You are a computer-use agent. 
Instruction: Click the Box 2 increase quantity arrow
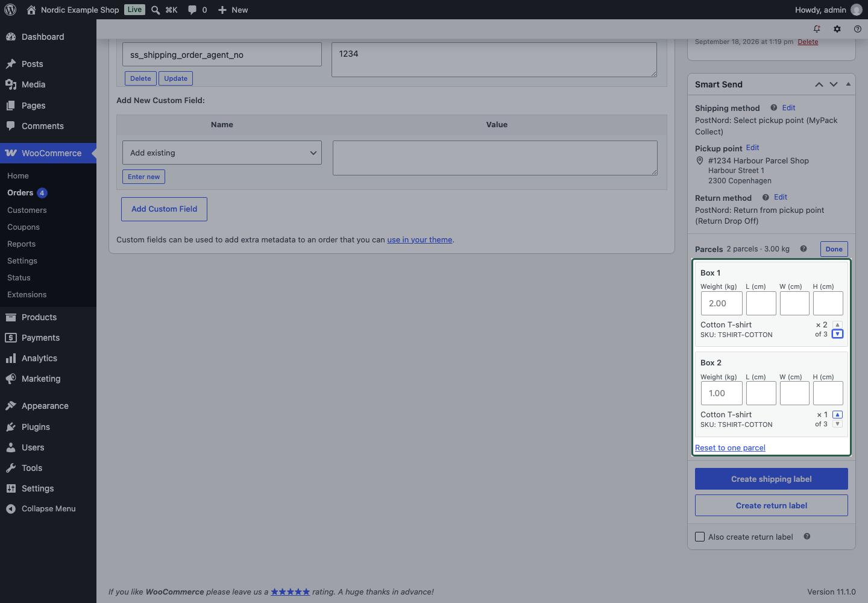[837, 415]
